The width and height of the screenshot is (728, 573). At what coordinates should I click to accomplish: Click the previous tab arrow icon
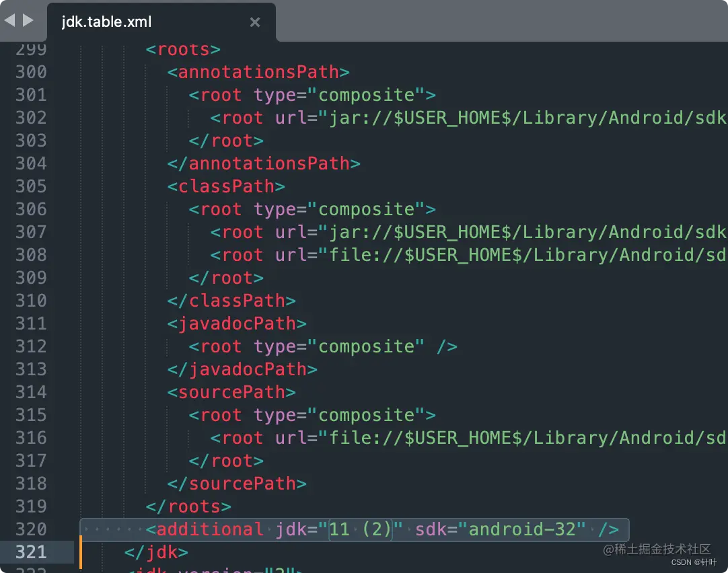click(x=9, y=20)
